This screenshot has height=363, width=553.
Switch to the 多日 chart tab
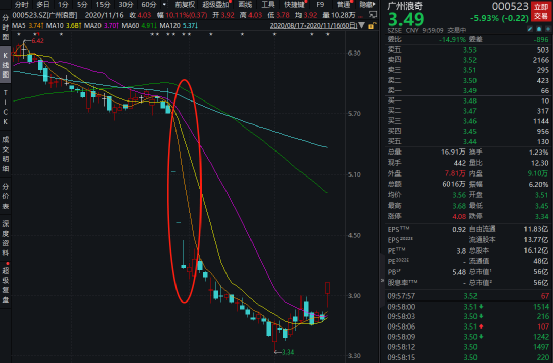point(43,5)
